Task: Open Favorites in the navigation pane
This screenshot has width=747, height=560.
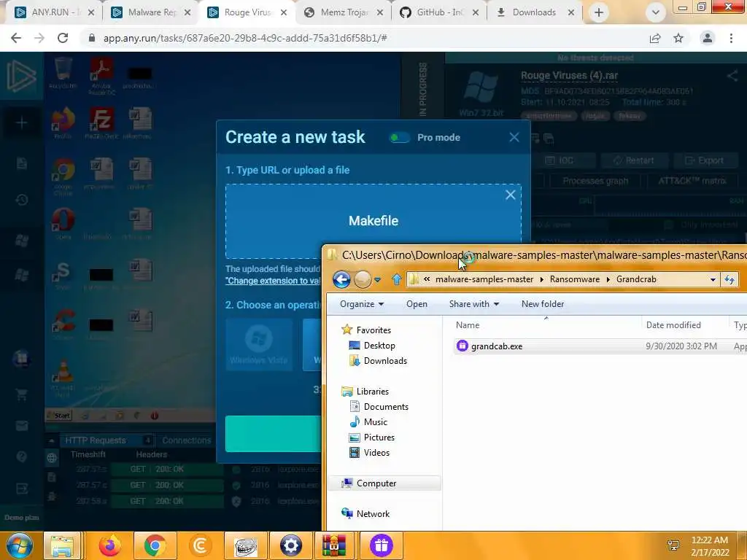Action: point(373,330)
